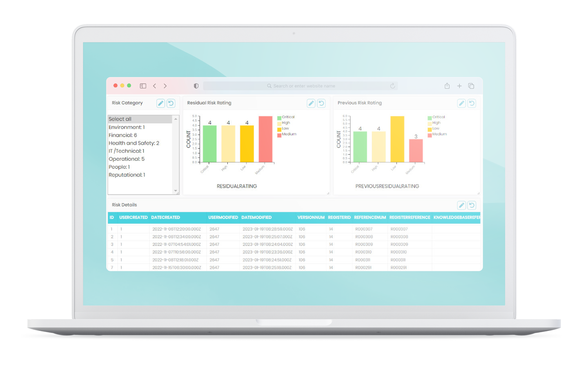Click date created 2022-11-07T10:56:00.000Z cell
Viewport: 588px width, 374px height.
176,252
